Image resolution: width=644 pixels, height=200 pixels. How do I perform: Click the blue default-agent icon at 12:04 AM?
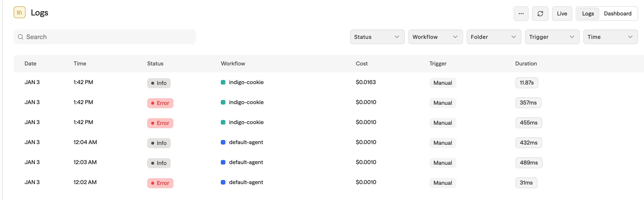pyautogui.click(x=223, y=142)
